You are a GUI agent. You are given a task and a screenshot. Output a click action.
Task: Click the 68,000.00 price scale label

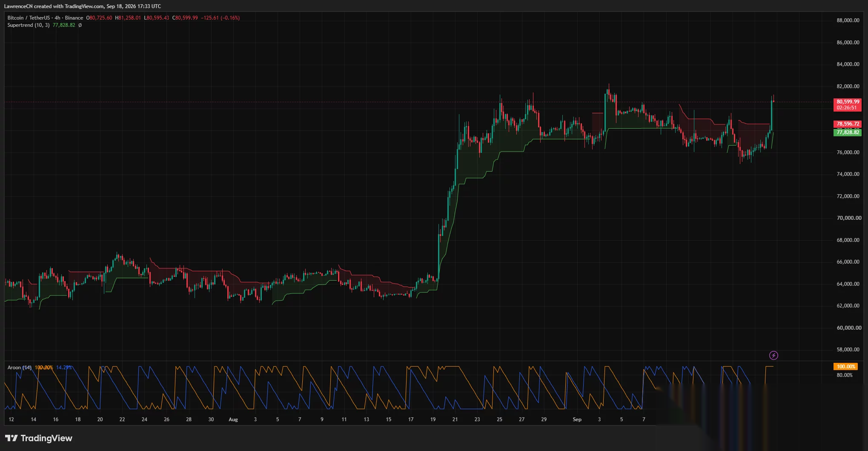tap(848, 240)
